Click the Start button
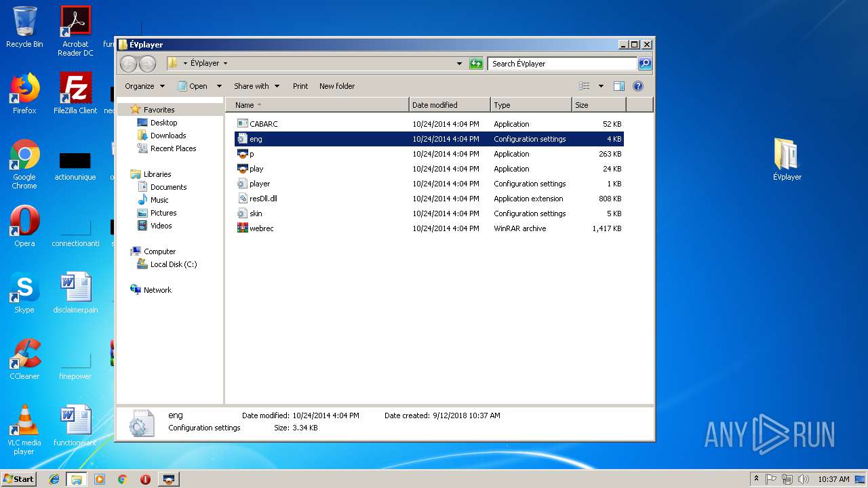This screenshot has width=868, height=488. 19,479
